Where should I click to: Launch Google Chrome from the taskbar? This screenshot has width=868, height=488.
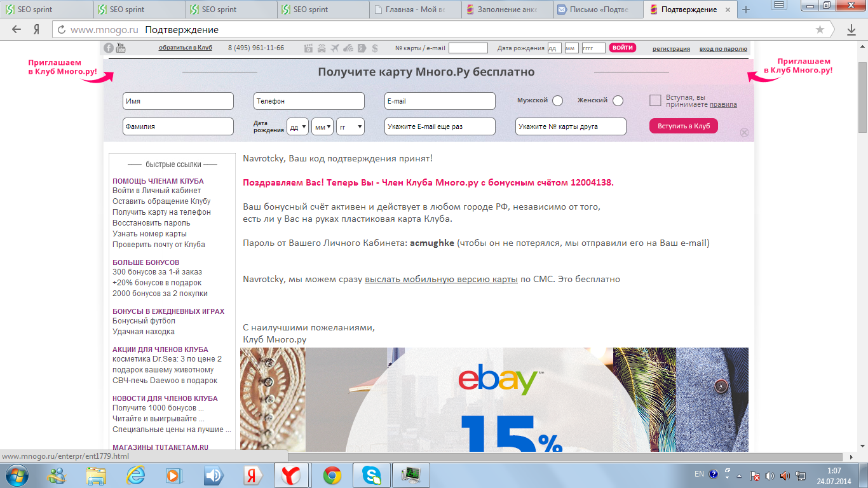point(332,475)
